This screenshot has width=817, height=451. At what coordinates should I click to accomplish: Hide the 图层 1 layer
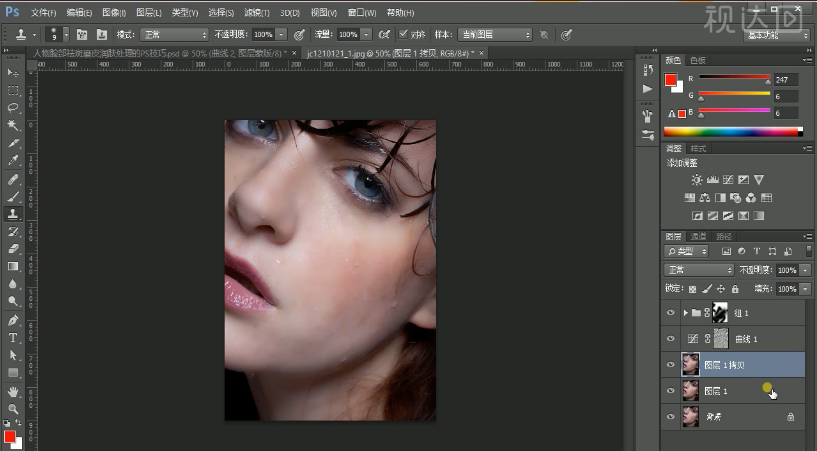[x=671, y=391]
